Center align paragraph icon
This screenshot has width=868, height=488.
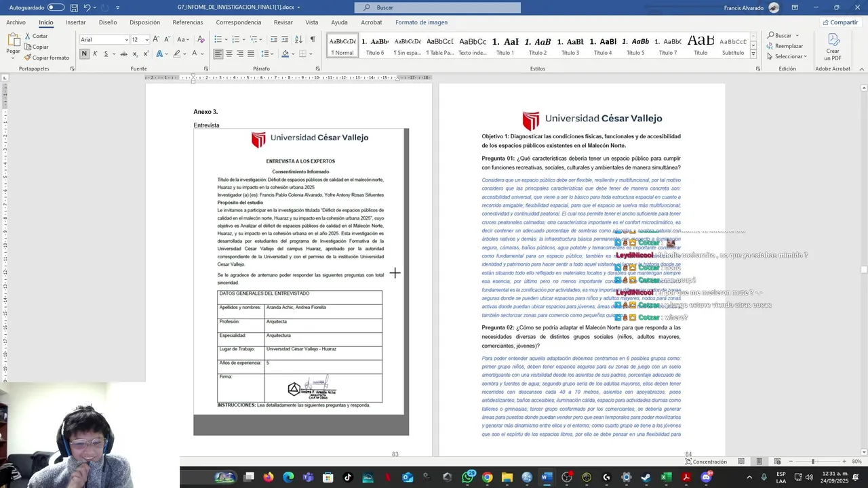229,54
